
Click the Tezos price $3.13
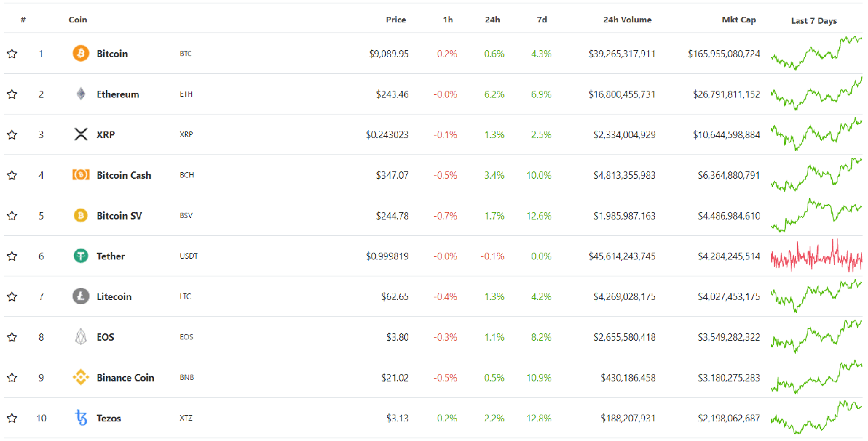click(397, 418)
